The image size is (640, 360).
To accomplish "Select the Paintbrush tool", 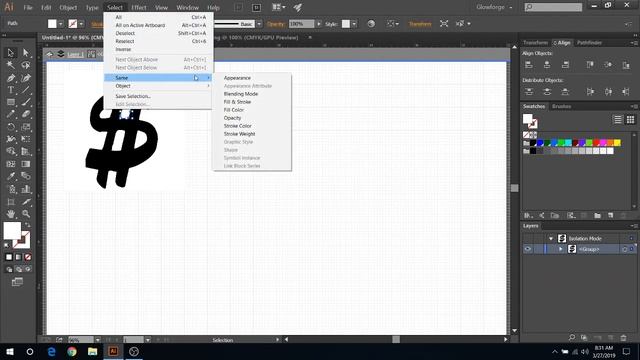I will 26,102.
